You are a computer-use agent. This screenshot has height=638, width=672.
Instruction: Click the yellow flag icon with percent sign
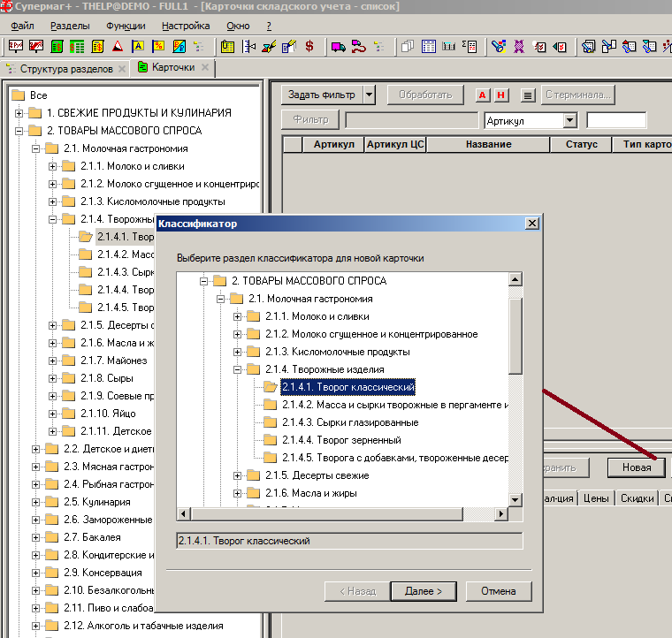point(158,46)
